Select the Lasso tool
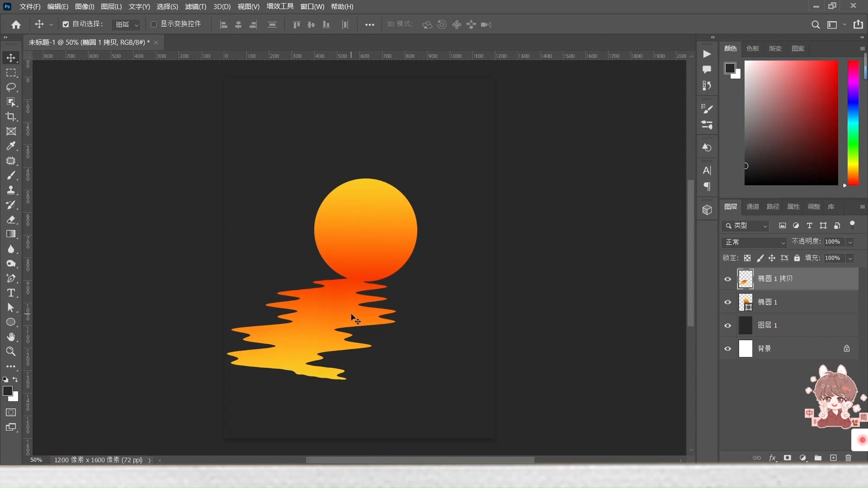 (11, 87)
